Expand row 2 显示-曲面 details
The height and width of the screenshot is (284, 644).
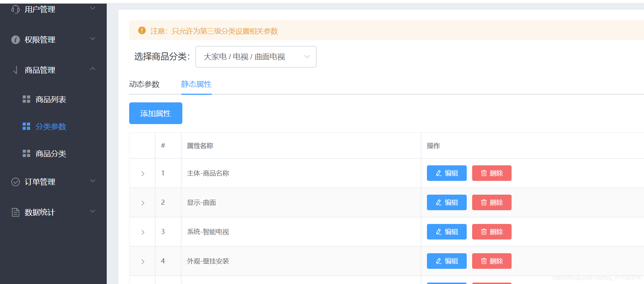coord(143,203)
